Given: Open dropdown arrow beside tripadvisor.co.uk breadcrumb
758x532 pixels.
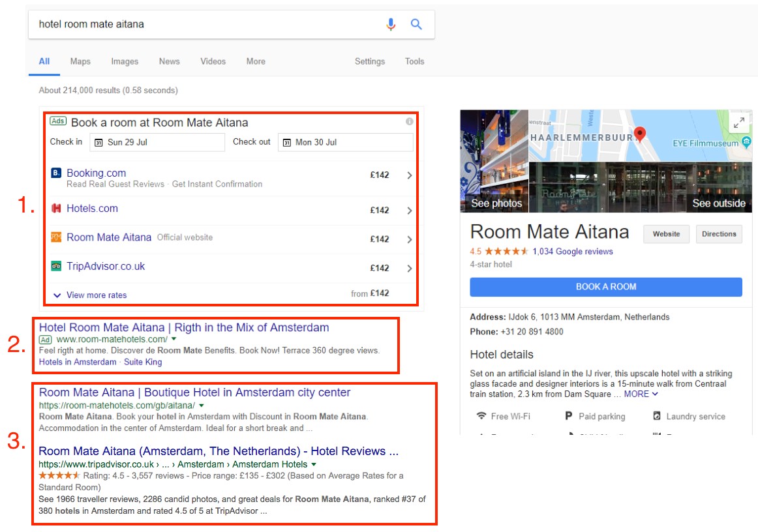Looking at the screenshot, I should [x=314, y=464].
